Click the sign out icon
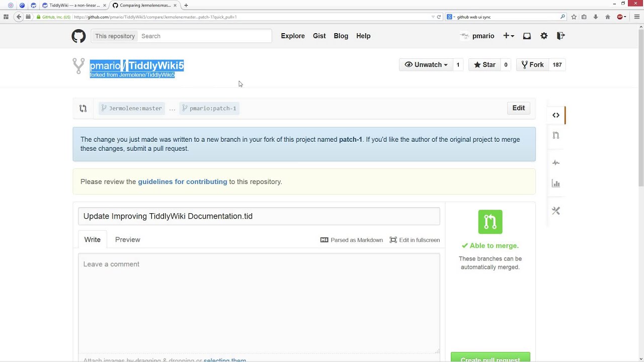 tap(561, 36)
